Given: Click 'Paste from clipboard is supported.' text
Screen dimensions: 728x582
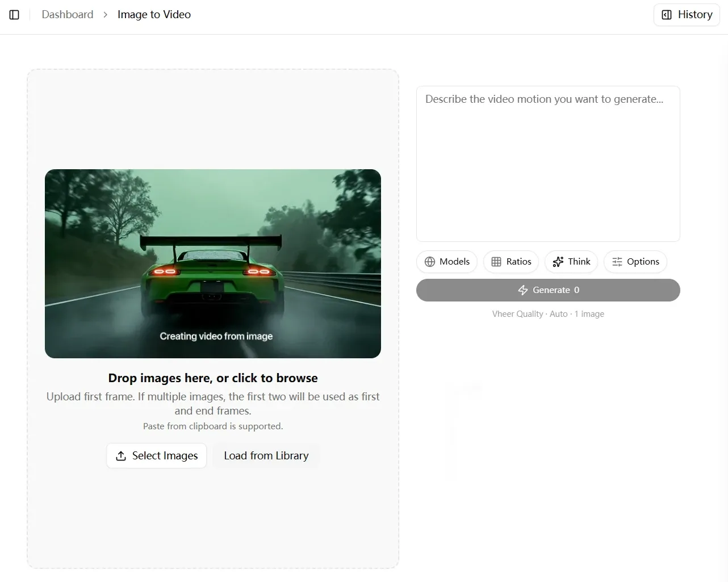Looking at the screenshot, I should click(x=213, y=426).
